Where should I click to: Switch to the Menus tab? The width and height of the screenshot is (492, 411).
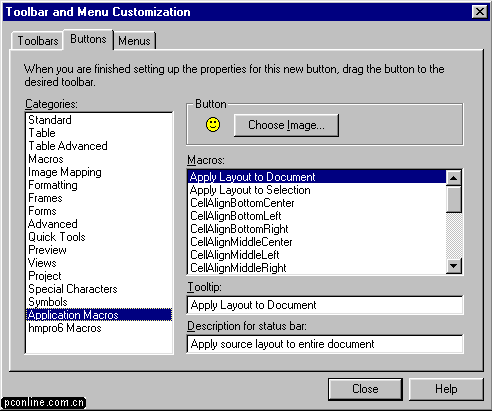point(134,41)
